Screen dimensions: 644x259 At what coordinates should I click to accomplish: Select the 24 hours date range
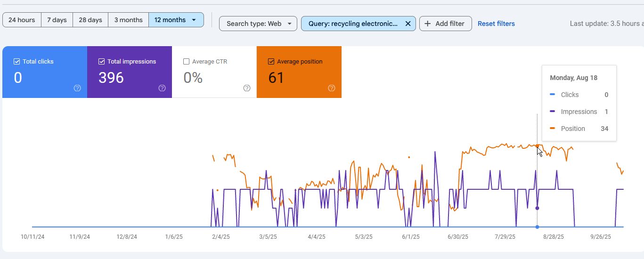(x=22, y=20)
